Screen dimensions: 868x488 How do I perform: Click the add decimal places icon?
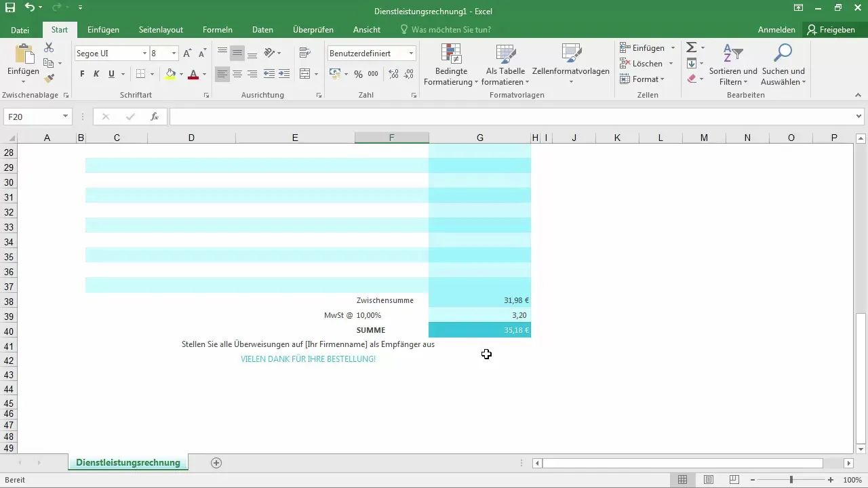click(393, 74)
